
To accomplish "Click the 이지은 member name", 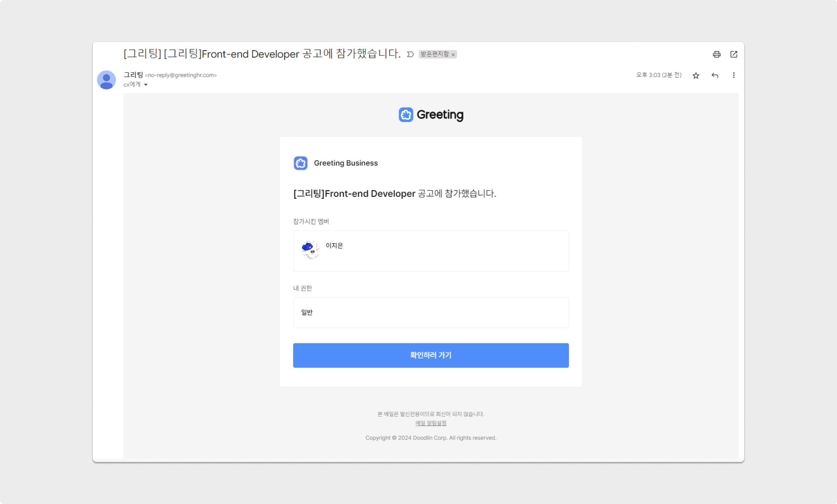I will click(334, 245).
